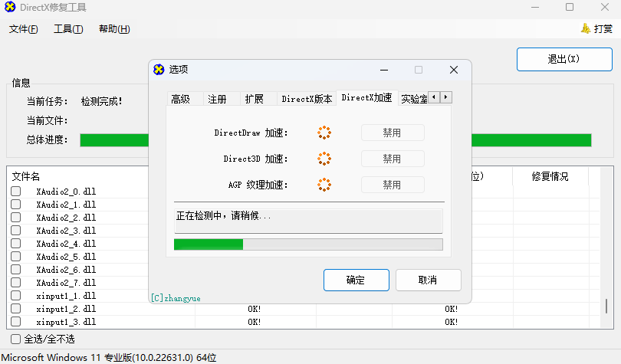Select the XAudio2_5.dll file name
621x364 pixels.
(x=66, y=257)
